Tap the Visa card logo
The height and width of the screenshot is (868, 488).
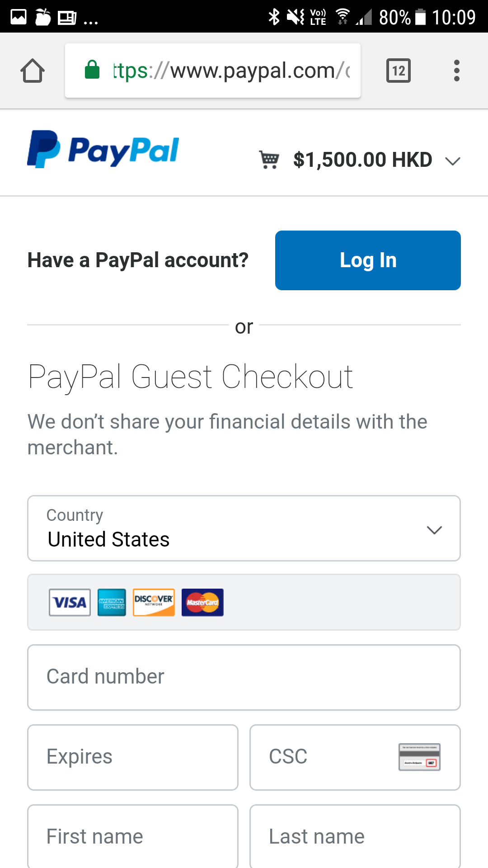(70, 602)
